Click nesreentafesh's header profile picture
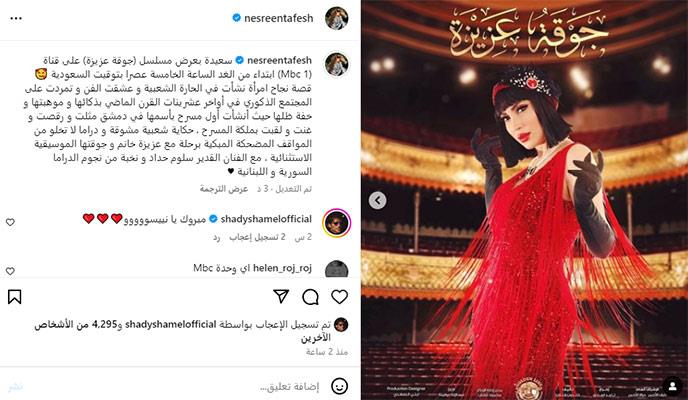The image size is (688, 400). coord(337,18)
